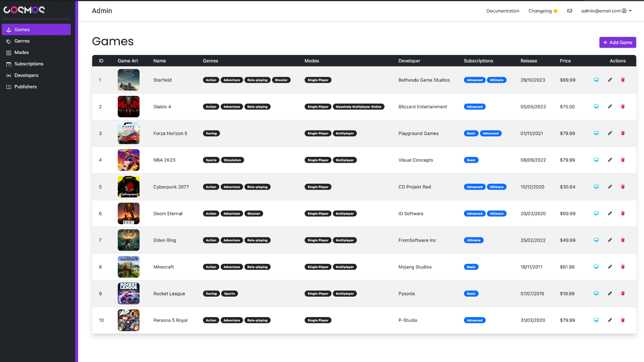Select Games in the sidebar
The width and height of the screenshot is (644, 362).
pyautogui.click(x=36, y=29)
